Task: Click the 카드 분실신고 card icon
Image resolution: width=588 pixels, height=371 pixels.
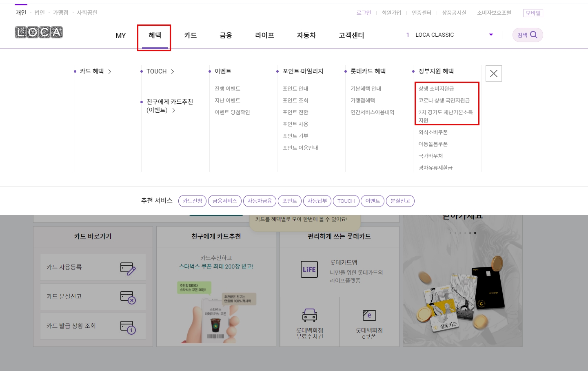Action: click(x=128, y=298)
